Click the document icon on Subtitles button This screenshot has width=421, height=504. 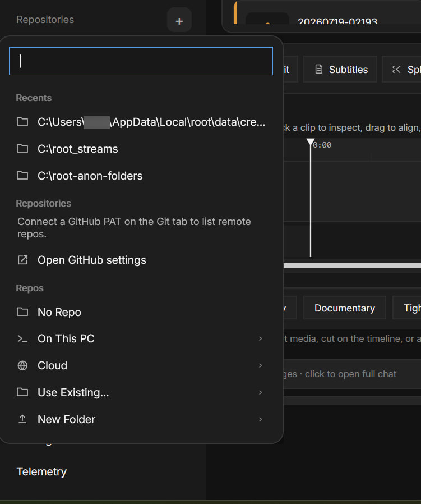[318, 69]
